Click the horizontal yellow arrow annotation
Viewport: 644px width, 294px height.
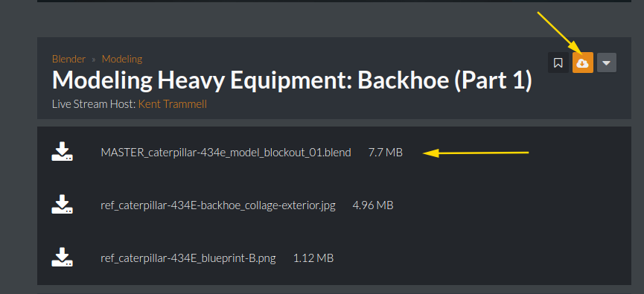476,153
